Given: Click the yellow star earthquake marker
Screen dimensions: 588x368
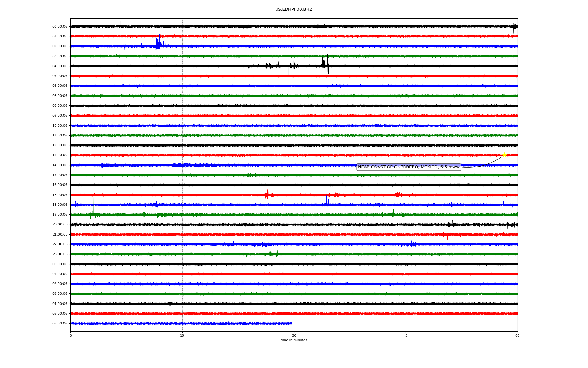Looking at the screenshot, I should (504, 155).
